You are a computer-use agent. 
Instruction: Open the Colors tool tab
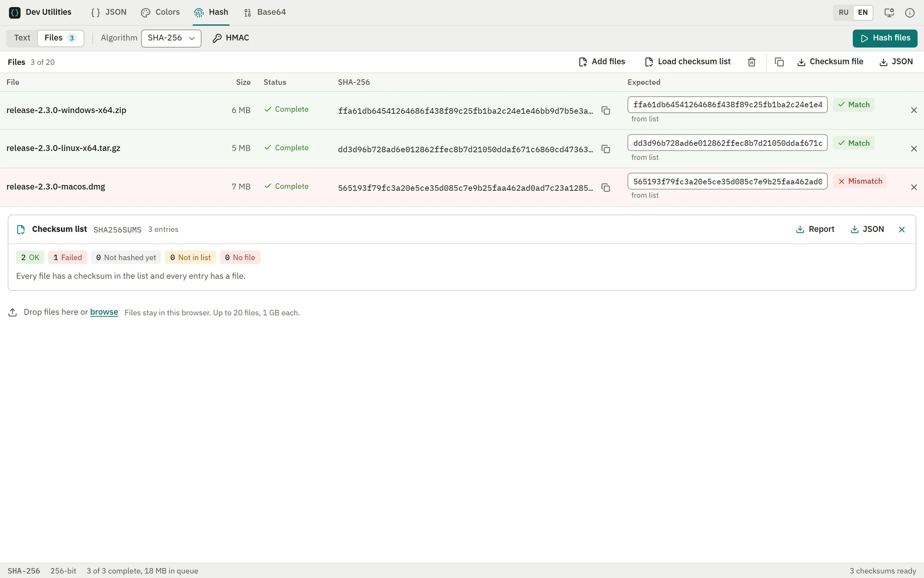coord(161,12)
